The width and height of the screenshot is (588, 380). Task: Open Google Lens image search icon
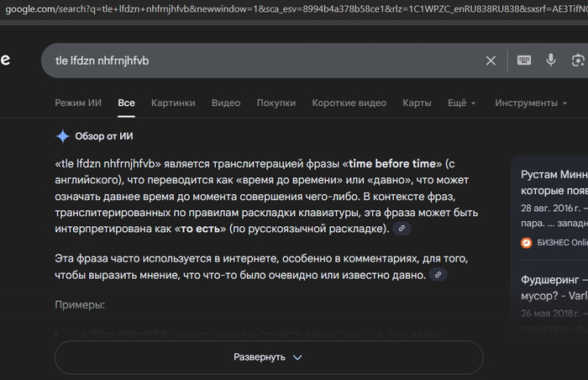pyautogui.click(x=578, y=61)
